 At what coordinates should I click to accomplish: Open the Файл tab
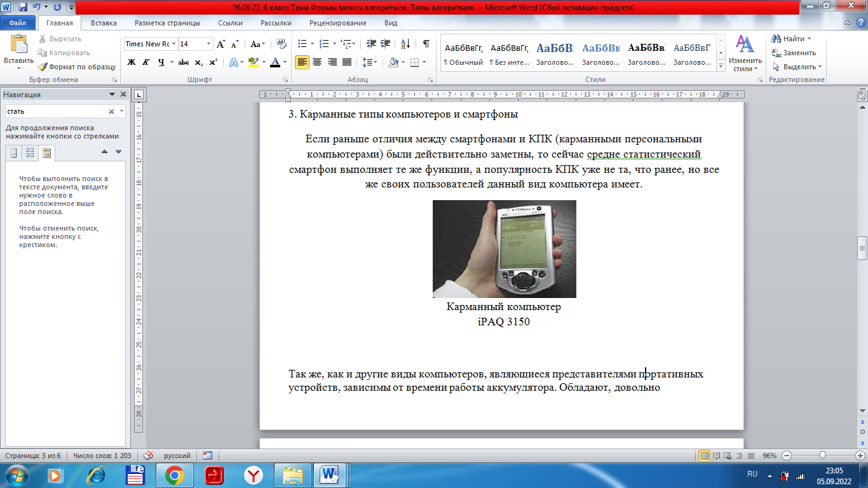(x=17, y=23)
